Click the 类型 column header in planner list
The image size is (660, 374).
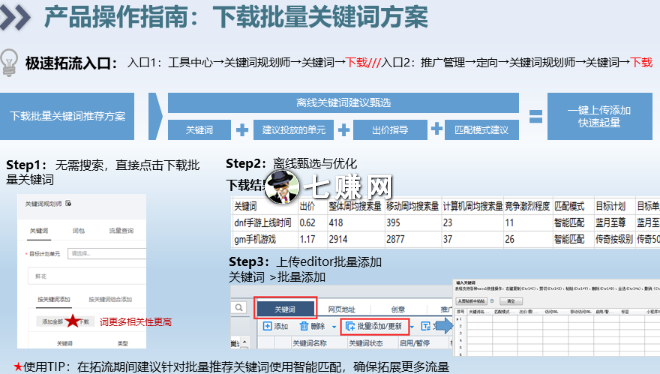(122, 344)
